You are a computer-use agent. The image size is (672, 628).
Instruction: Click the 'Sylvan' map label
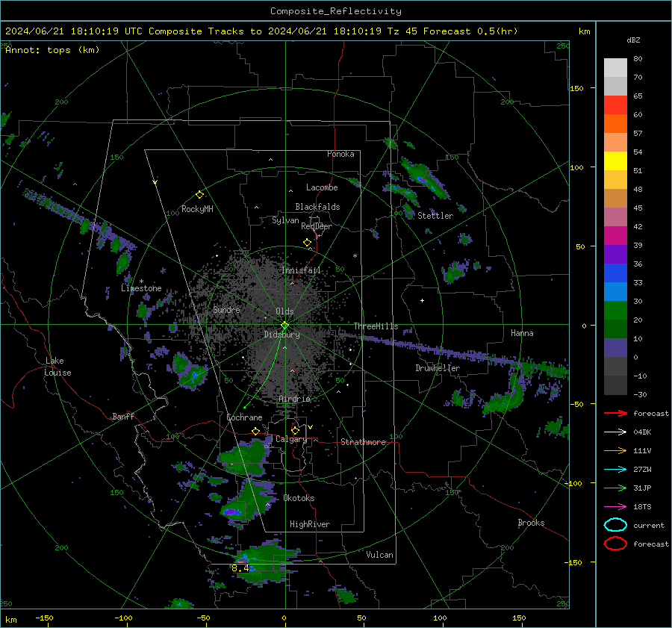click(285, 220)
